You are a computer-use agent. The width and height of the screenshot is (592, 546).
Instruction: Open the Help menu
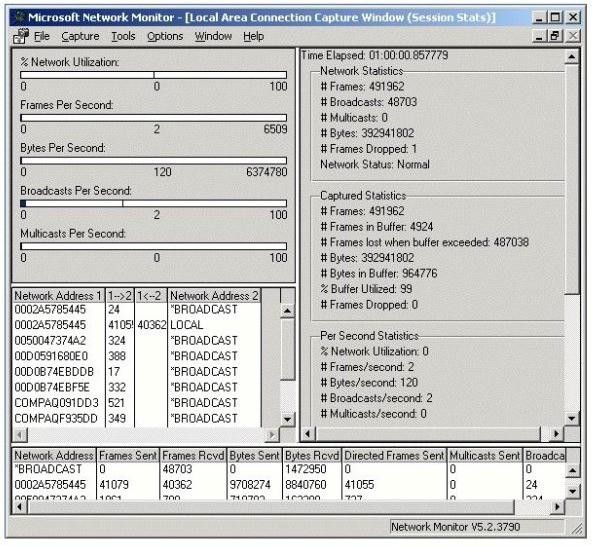[x=253, y=36]
